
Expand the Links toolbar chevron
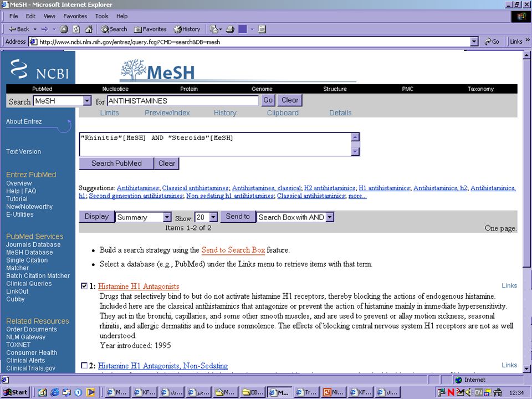(527, 40)
